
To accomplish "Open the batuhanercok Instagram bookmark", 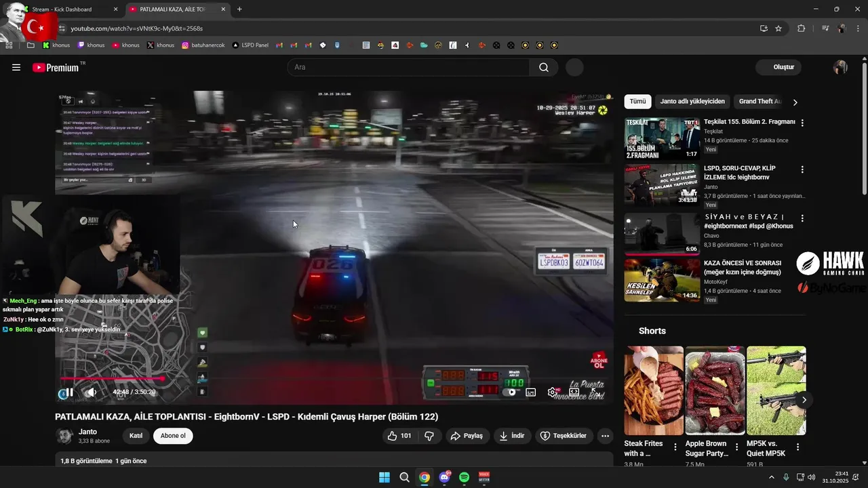I will [203, 45].
